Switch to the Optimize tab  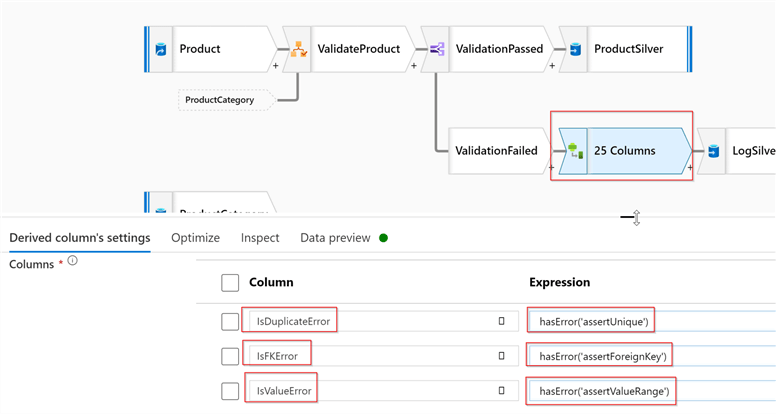point(195,238)
